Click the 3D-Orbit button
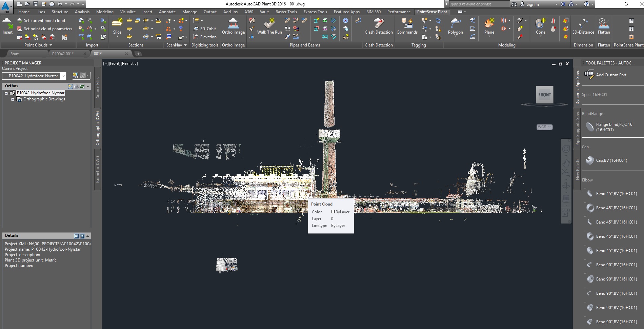This screenshot has height=329, width=644. 205,29
